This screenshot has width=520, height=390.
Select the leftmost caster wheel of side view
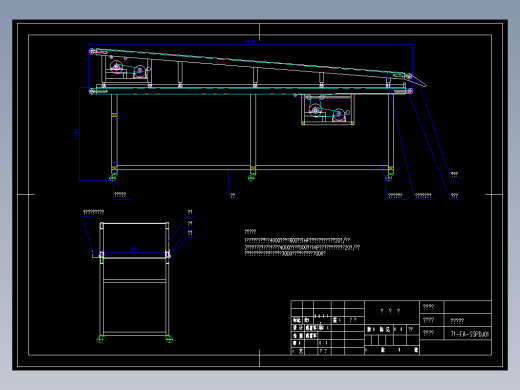[113, 178]
